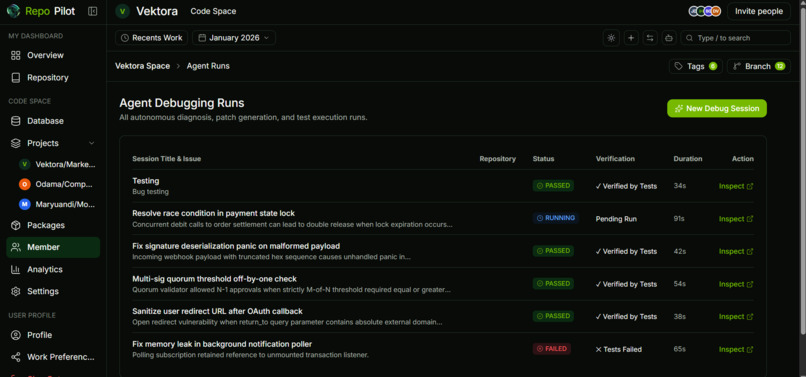Go to Vektora Space breadcrumb
The image size is (806, 377).
[142, 66]
